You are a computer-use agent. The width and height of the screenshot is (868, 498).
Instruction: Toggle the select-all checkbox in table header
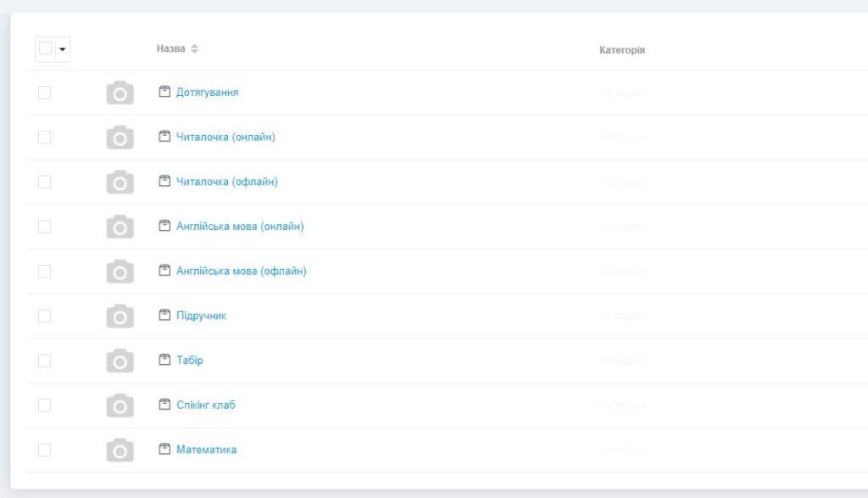(46, 48)
